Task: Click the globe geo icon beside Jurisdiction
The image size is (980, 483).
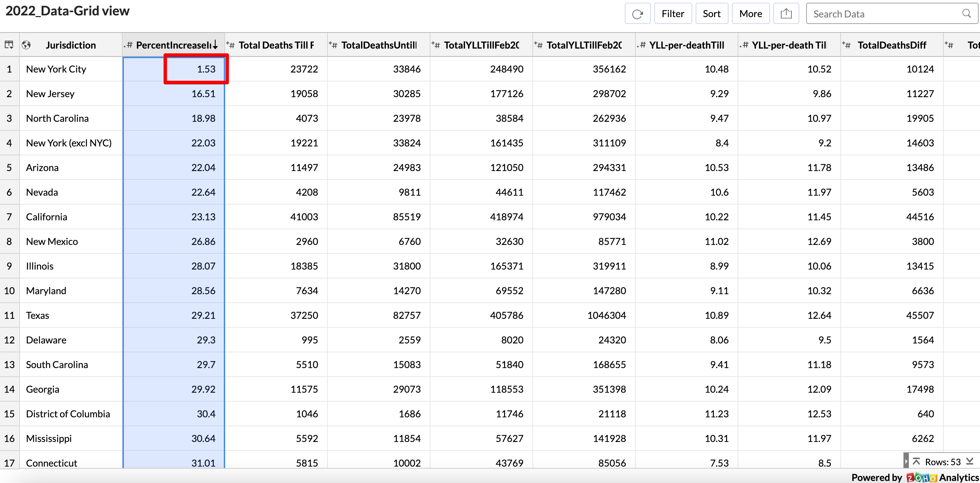Action: (26, 45)
